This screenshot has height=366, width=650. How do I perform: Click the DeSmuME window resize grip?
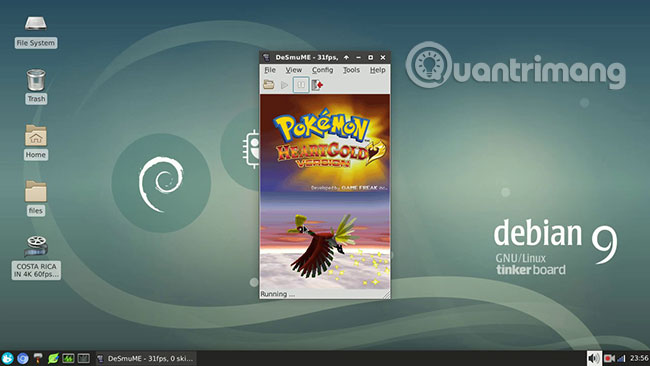pos(386,294)
